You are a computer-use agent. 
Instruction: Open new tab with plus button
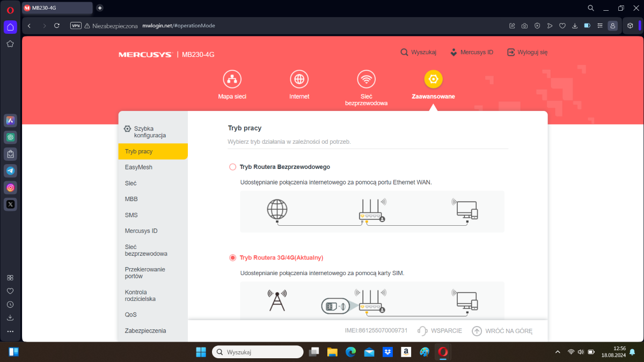click(x=99, y=8)
